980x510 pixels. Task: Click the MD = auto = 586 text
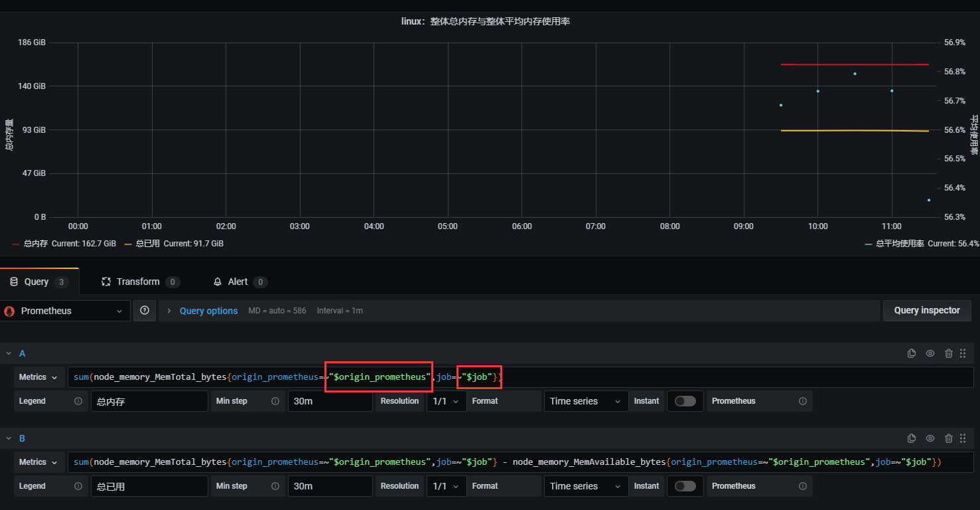click(277, 311)
